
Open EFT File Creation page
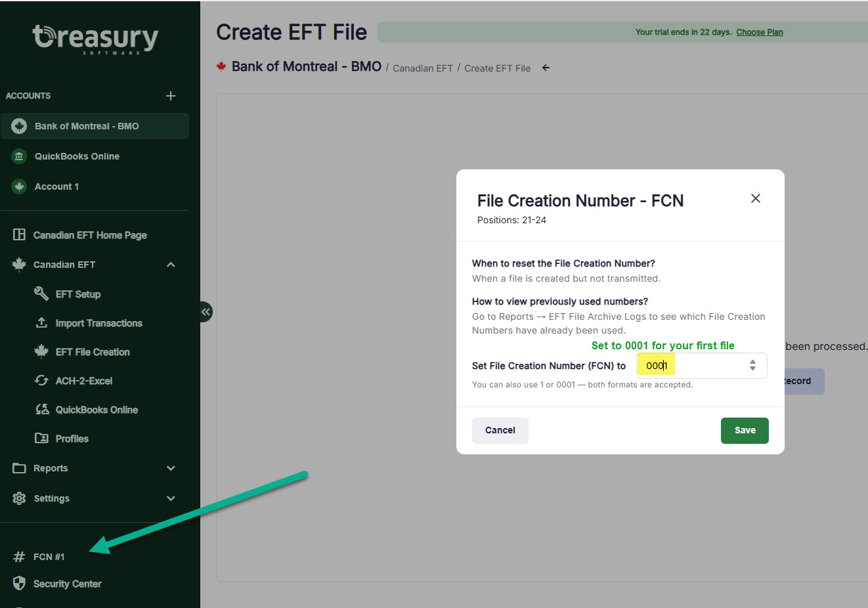[x=93, y=352]
